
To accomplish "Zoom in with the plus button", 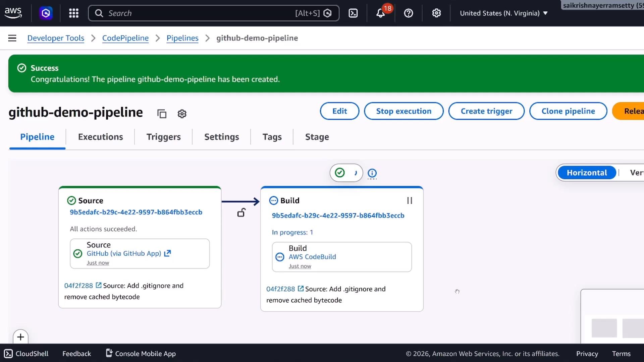I will (21, 337).
